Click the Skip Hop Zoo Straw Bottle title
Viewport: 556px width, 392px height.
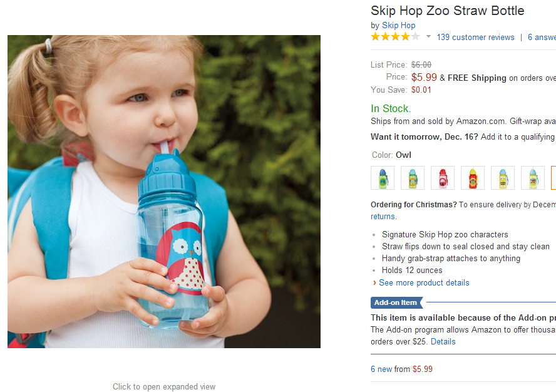447,11
